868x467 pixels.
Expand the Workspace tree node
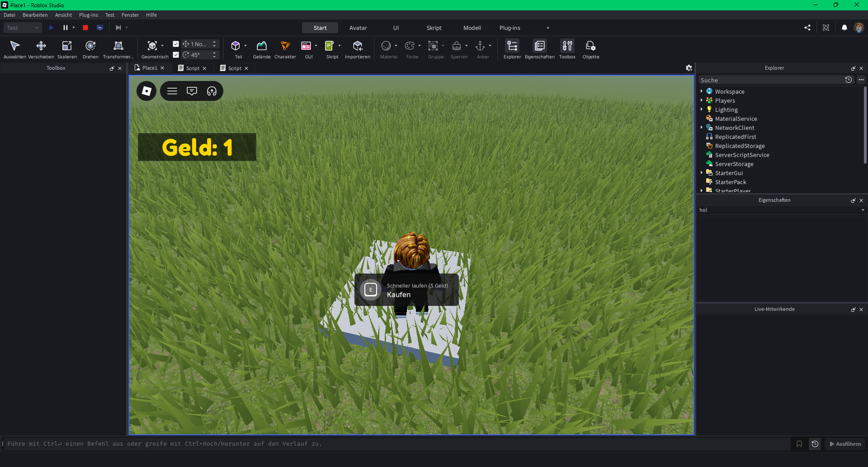(x=702, y=91)
